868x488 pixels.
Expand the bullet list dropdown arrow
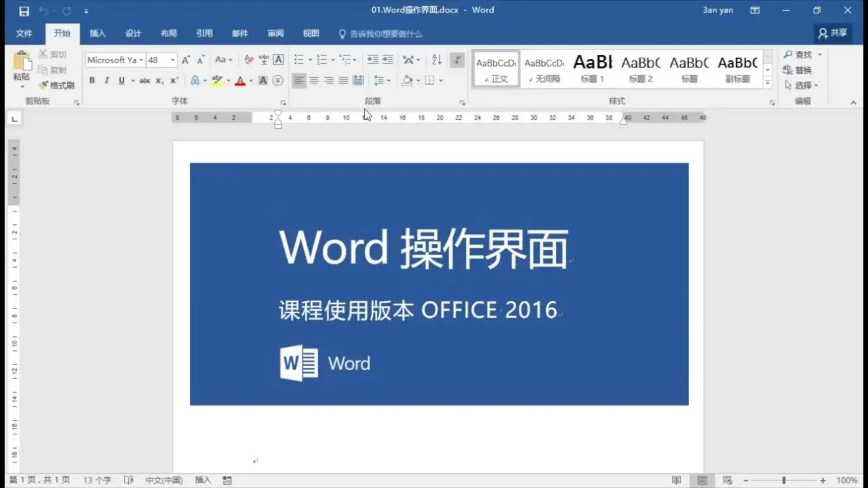coord(309,60)
